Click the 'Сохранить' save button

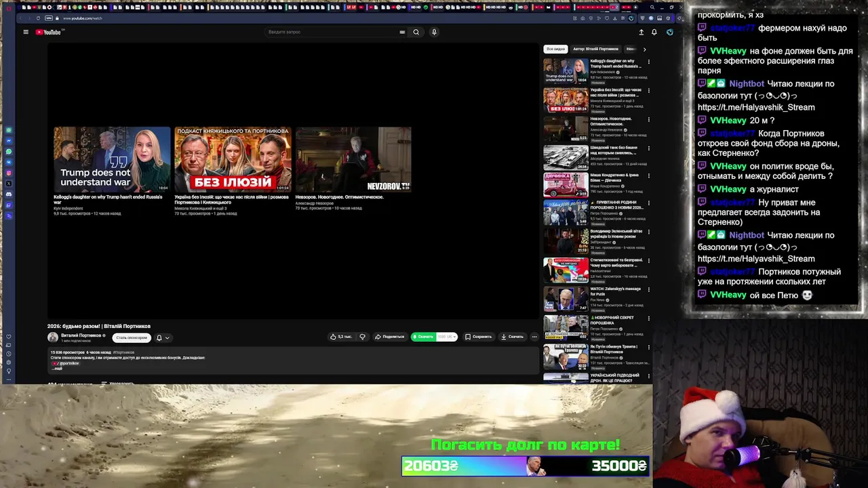(x=478, y=336)
